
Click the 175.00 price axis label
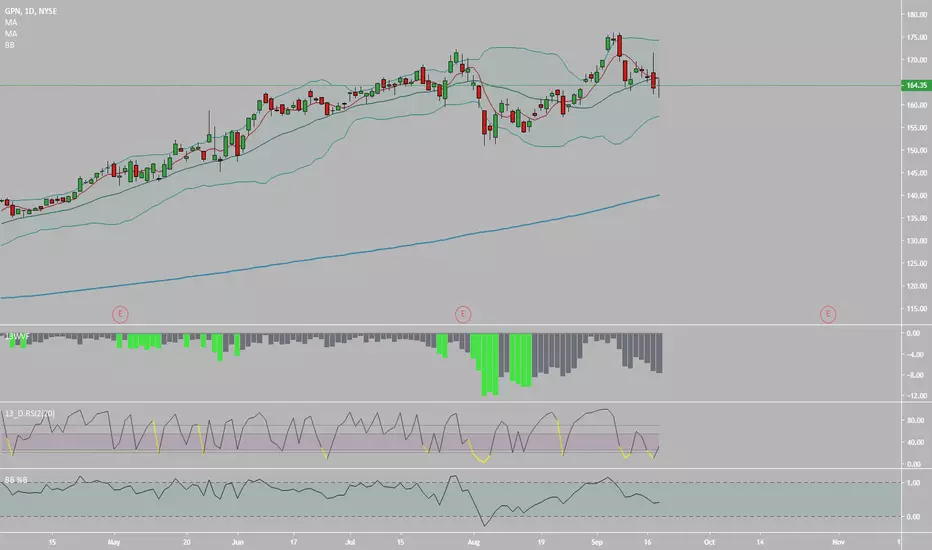coord(917,37)
